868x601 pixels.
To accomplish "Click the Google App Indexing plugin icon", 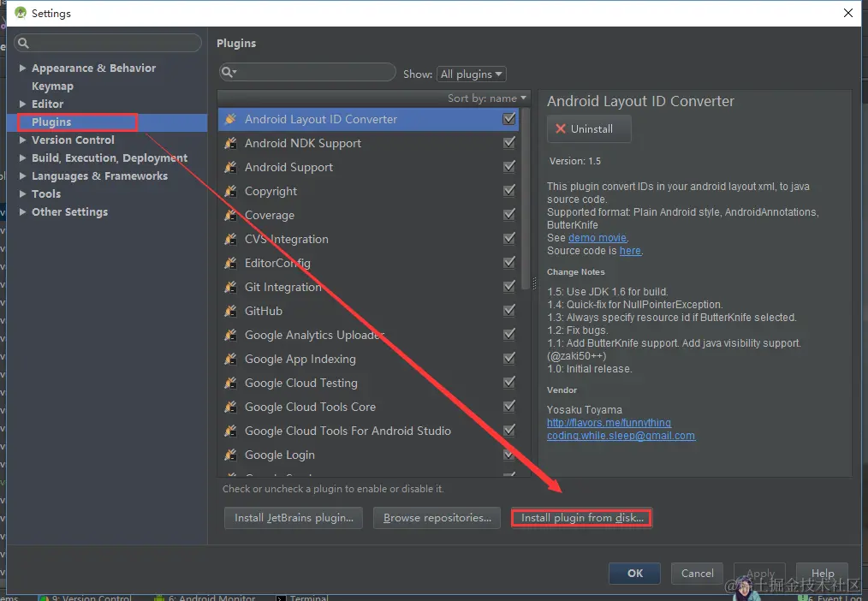I will [x=230, y=359].
